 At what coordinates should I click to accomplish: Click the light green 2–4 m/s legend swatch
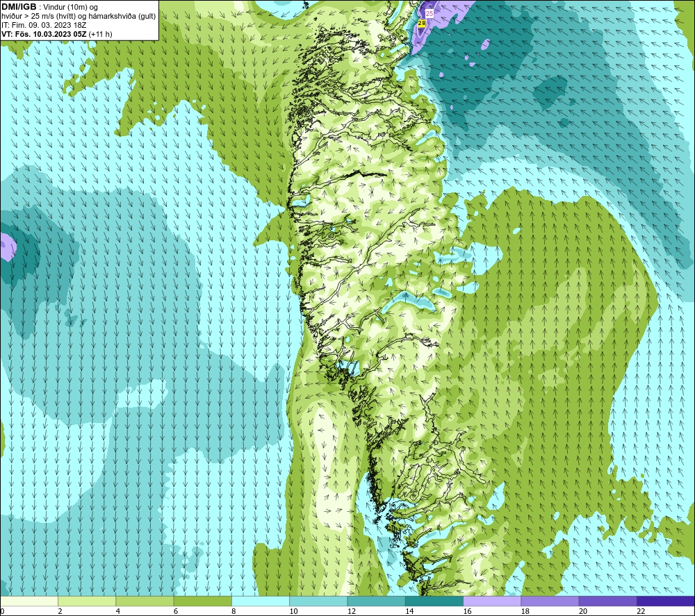(87, 601)
